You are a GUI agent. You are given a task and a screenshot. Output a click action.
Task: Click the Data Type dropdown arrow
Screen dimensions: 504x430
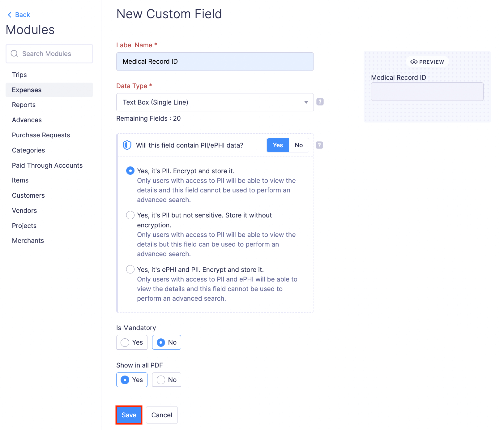point(306,102)
